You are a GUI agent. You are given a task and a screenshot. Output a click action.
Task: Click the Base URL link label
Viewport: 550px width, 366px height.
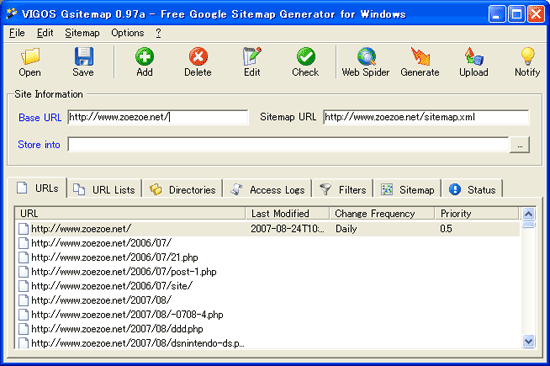pyautogui.click(x=40, y=118)
